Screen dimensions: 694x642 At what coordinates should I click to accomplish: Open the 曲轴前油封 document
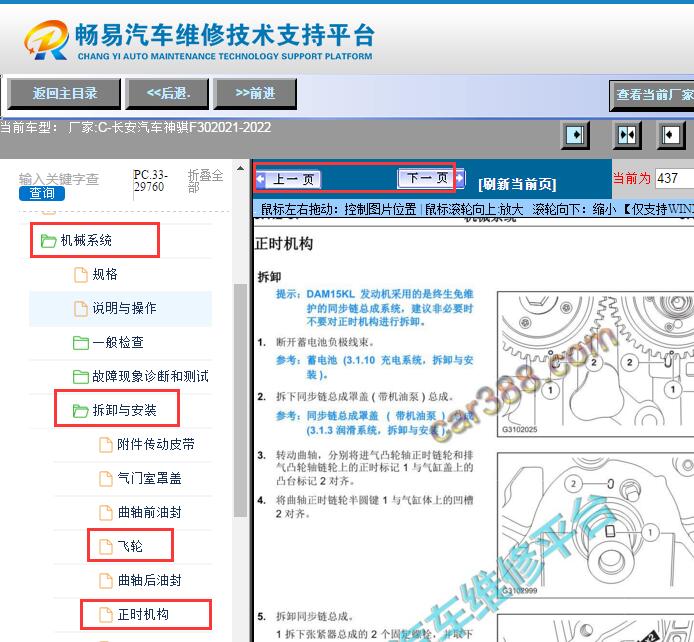[150, 513]
